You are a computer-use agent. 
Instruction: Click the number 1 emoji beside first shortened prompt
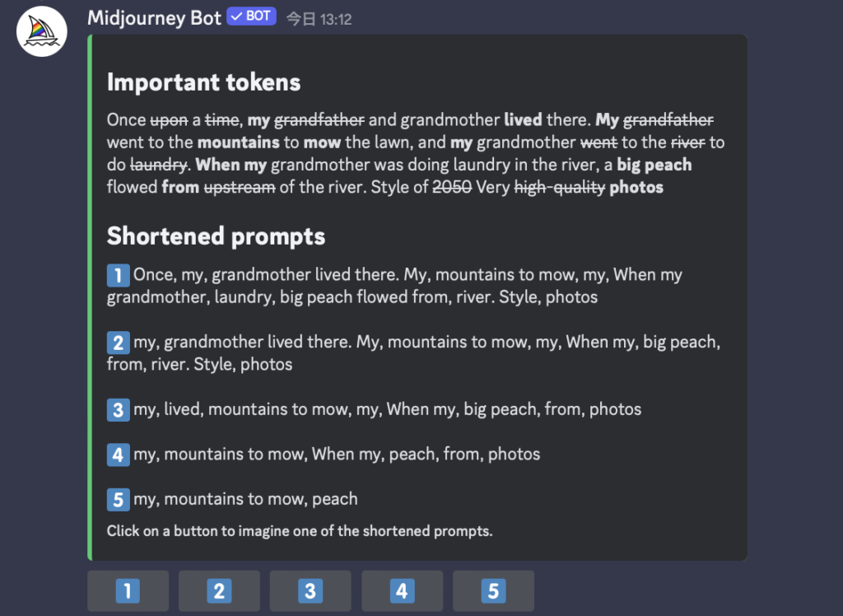pyautogui.click(x=119, y=275)
